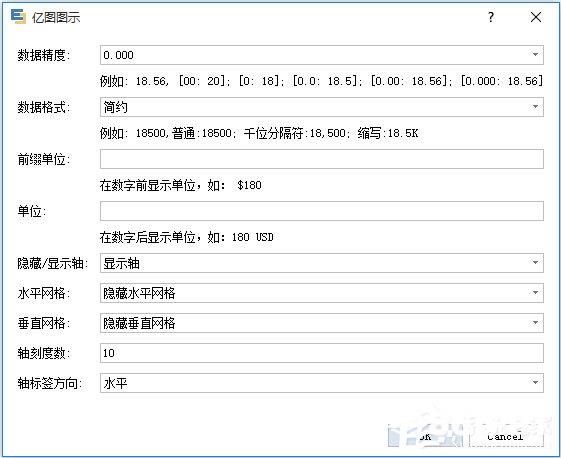The width and height of the screenshot is (561, 458).
Task: Open the 垂直网格 dropdown arrow
Action: [535, 323]
